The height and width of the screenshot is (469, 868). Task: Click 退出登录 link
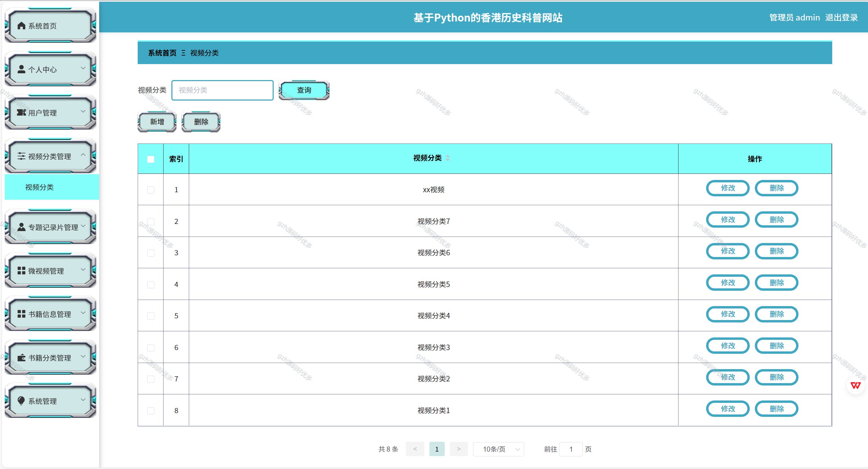[841, 18]
